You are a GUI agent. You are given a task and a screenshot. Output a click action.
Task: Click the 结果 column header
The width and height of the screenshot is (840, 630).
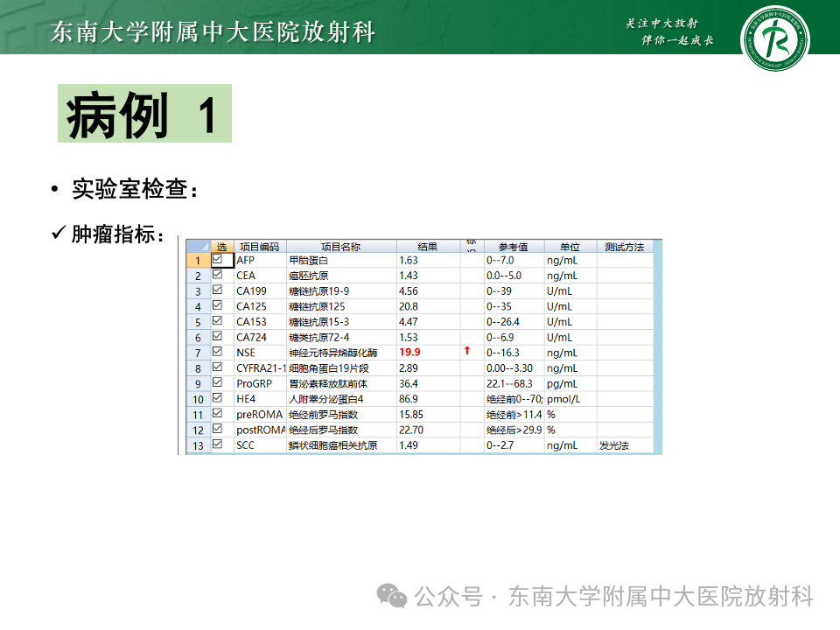(x=428, y=247)
